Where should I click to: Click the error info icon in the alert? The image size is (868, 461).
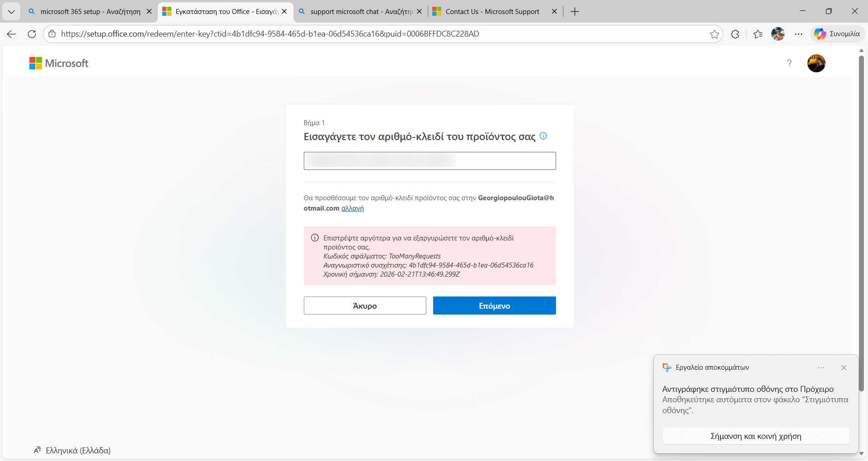point(315,238)
